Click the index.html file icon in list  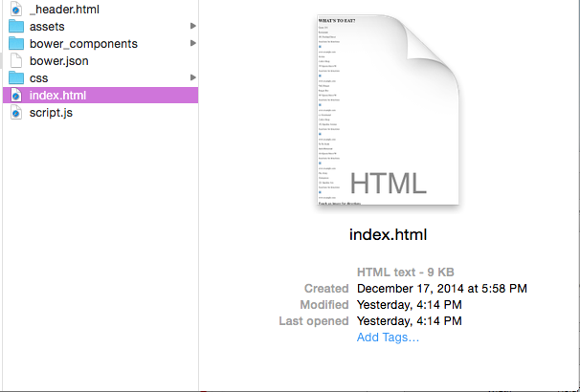[x=16, y=96]
